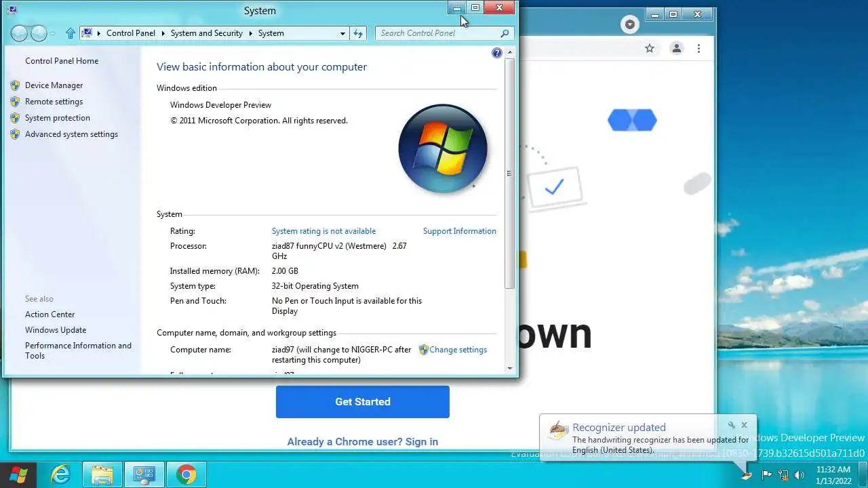Click the computer icon in address bar
Viewport: 868px width, 488px height.
pos(87,33)
